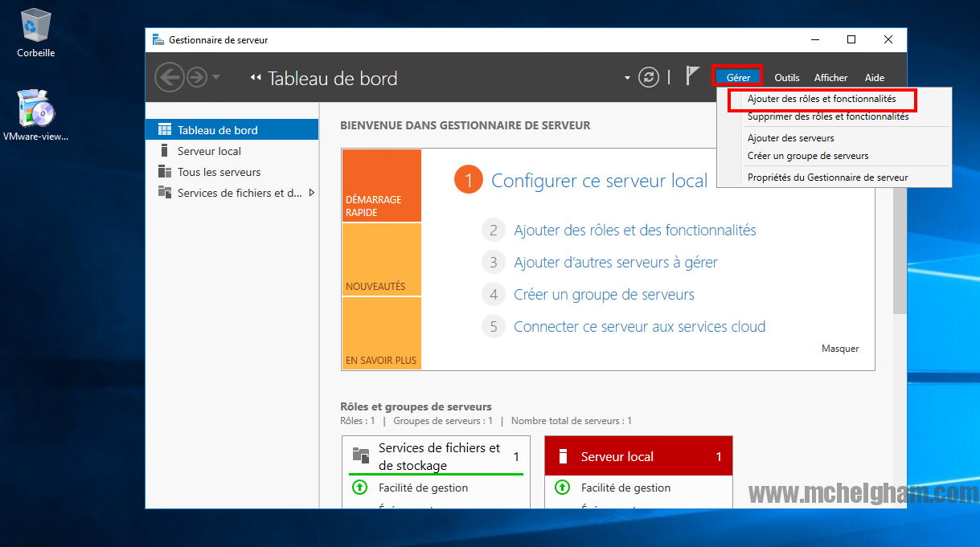Close the Gestionnaire de serveur window
The width and height of the screenshot is (980, 547).
(888, 39)
